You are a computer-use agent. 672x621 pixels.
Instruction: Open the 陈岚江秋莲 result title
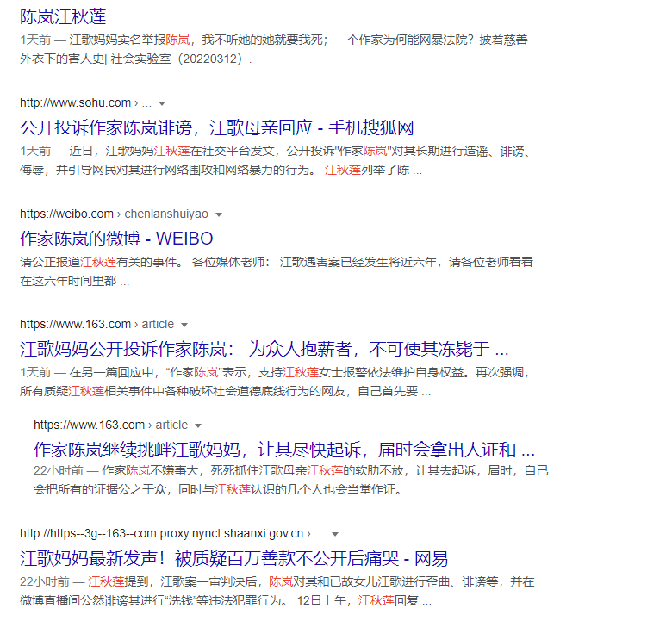coord(63,16)
